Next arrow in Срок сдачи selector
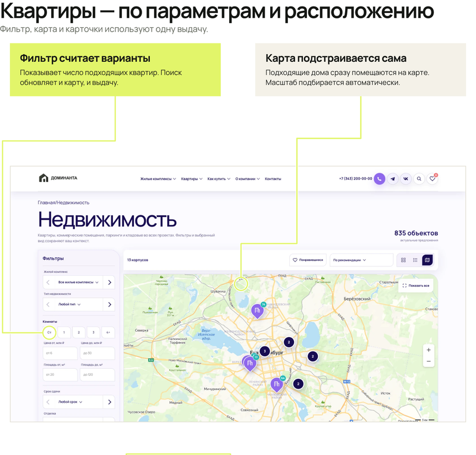 (x=109, y=402)
